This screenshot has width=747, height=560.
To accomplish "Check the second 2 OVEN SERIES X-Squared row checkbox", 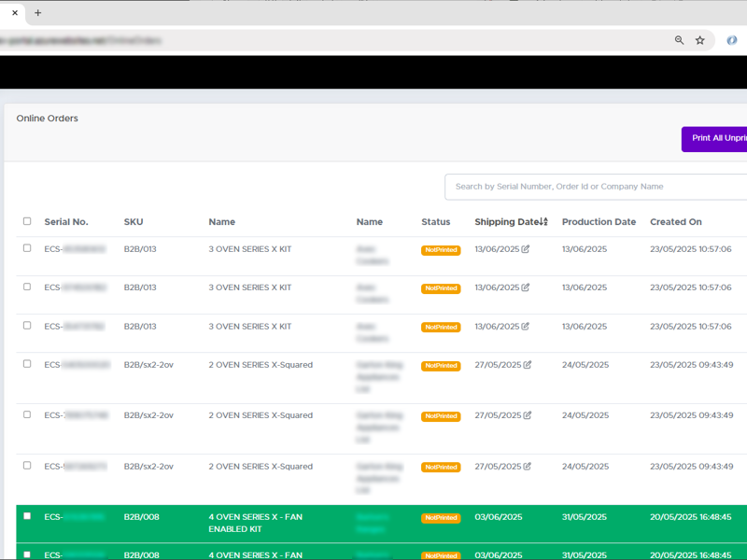I will pos(27,414).
